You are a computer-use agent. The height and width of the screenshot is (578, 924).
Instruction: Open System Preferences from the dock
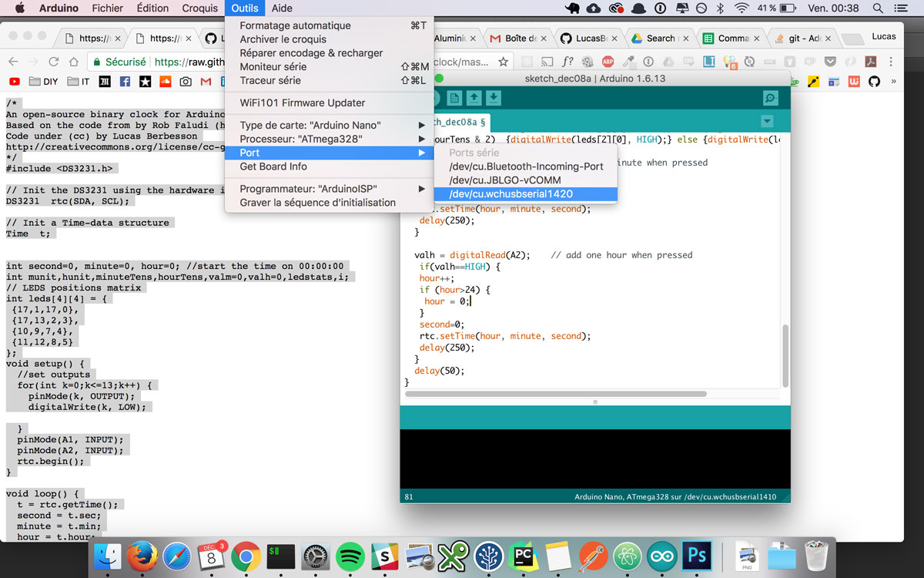click(315, 556)
